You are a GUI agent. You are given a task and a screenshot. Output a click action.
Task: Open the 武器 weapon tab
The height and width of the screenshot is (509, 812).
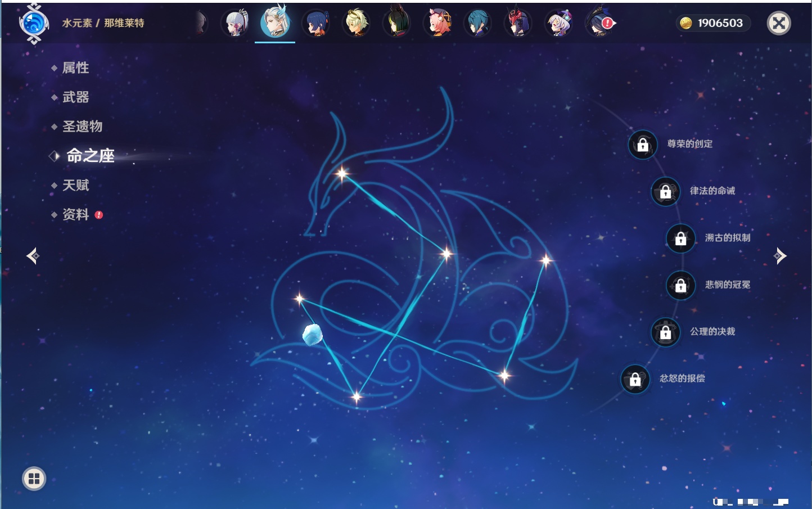pyautogui.click(x=75, y=97)
